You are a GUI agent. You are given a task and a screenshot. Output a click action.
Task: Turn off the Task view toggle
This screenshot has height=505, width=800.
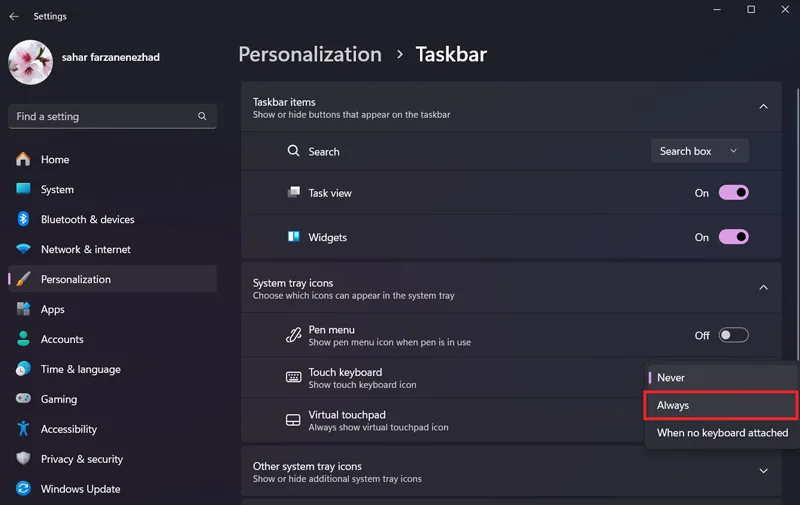pyautogui.click(x=734, y=192)
